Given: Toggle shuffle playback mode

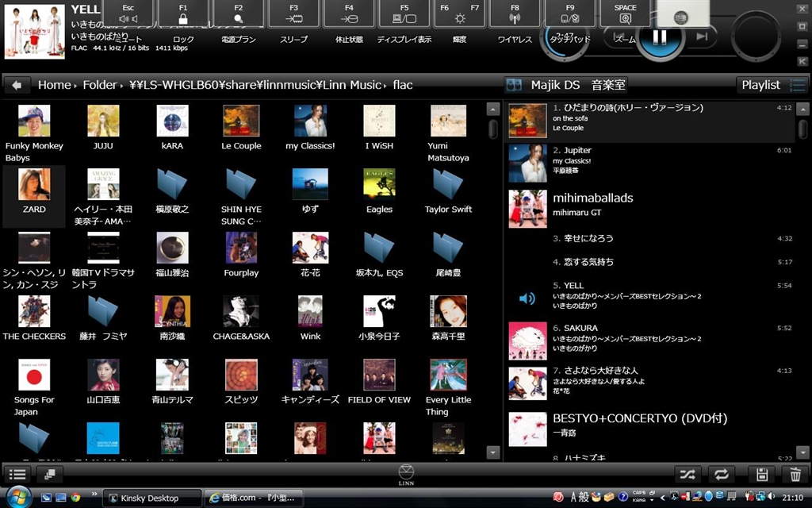Looking at the screenshot, I should (x=687, y=475).
